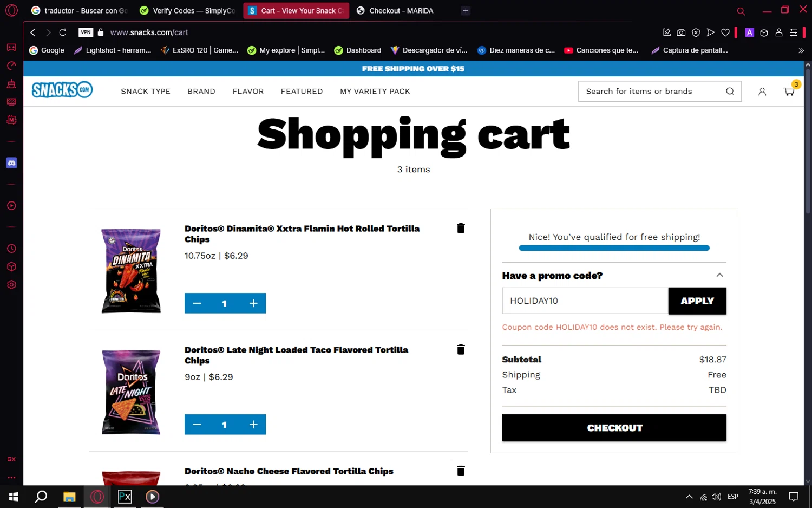Apply the promo code
The width and height of the screenshot is (812, 508).
pyautogui.click(x=697, y=301)
